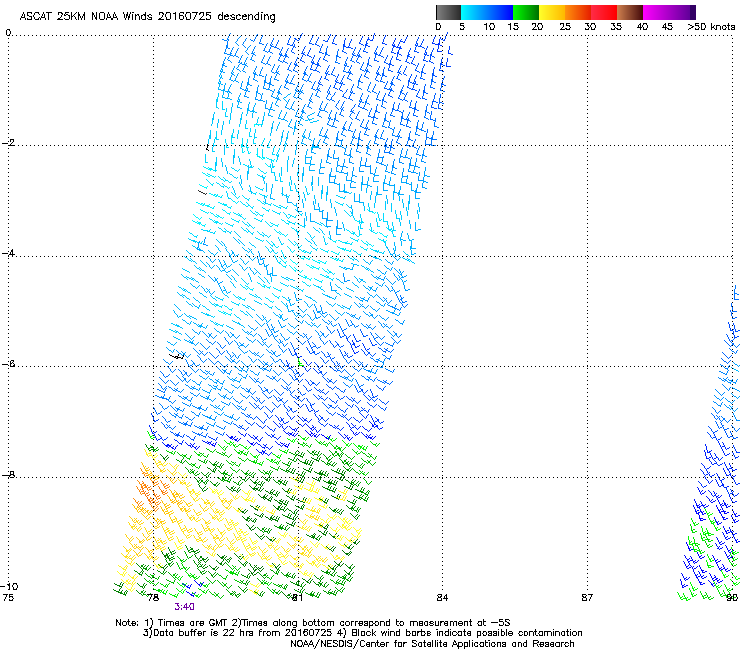740x650 pixels.
Task: Click the magenta 40-45 knots legend swatch
Action: point(656,12)
